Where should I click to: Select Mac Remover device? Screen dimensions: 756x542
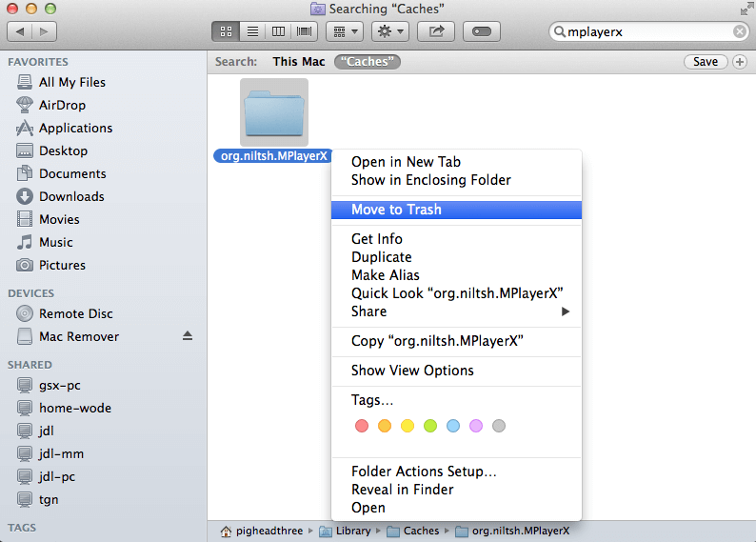[x=79, y=336]
